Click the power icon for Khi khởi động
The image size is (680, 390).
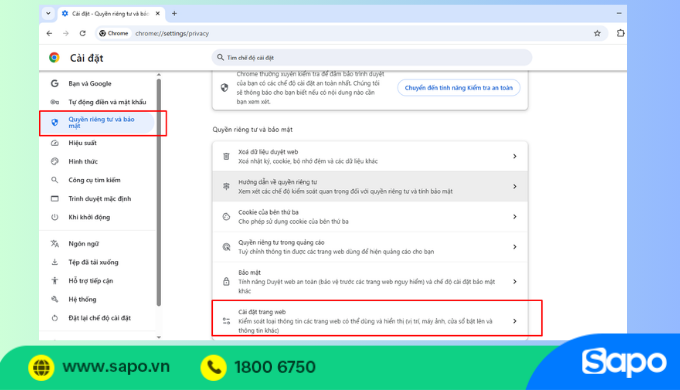click(55, 217)
